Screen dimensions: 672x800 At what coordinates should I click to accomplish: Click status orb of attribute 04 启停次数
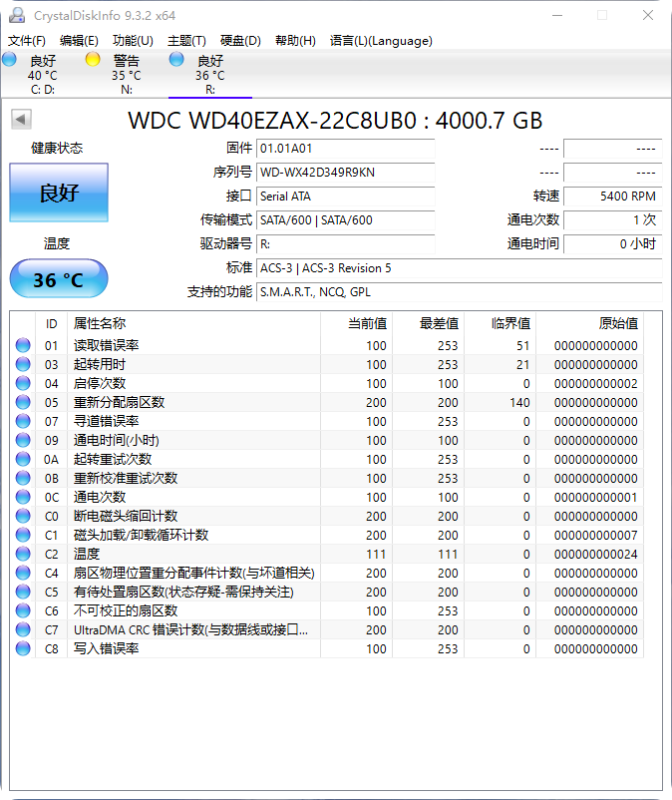[23, 383]
